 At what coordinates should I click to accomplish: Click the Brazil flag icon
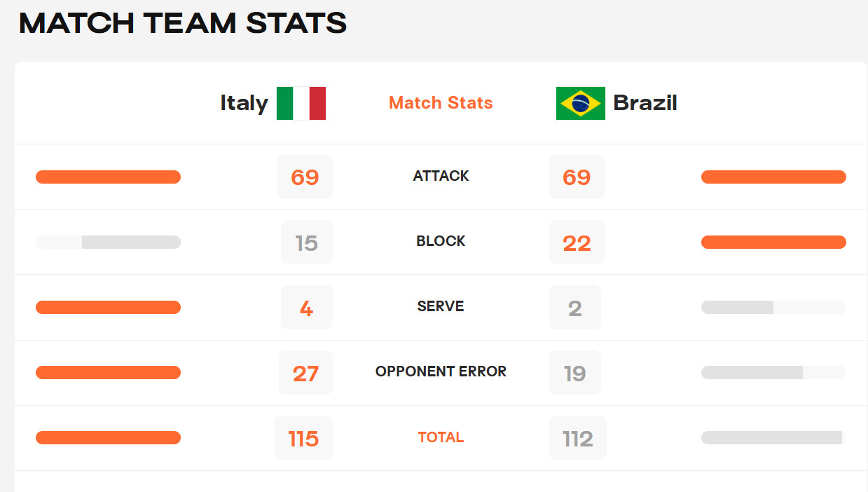581,103
